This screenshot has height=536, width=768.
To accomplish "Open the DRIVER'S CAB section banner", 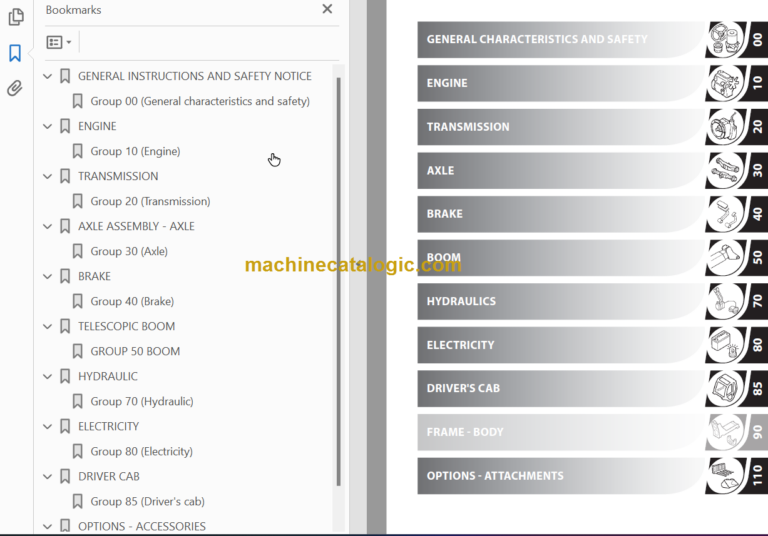I will coord(561,389).
